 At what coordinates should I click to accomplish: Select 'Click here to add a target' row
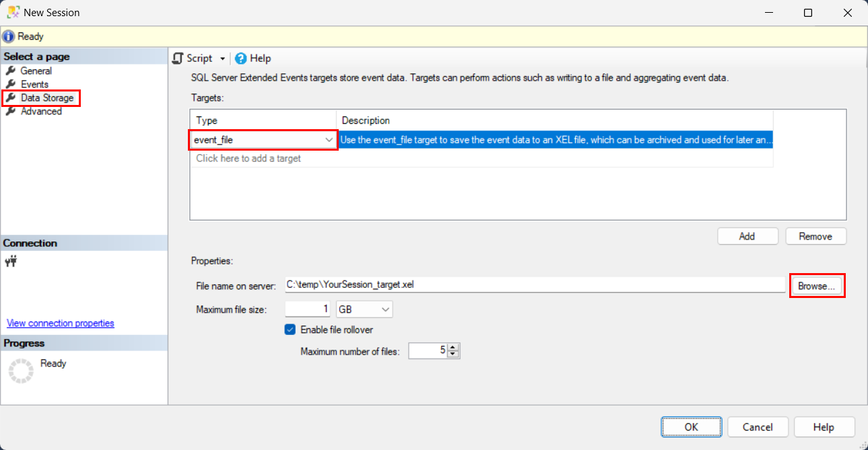coord(248,159)
